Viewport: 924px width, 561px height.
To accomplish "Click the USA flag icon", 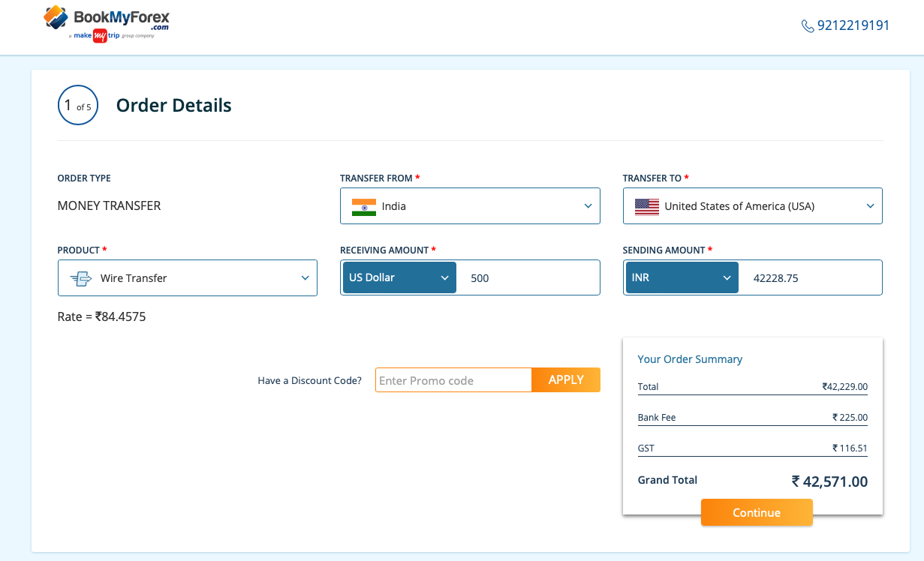I will (646, 206).
